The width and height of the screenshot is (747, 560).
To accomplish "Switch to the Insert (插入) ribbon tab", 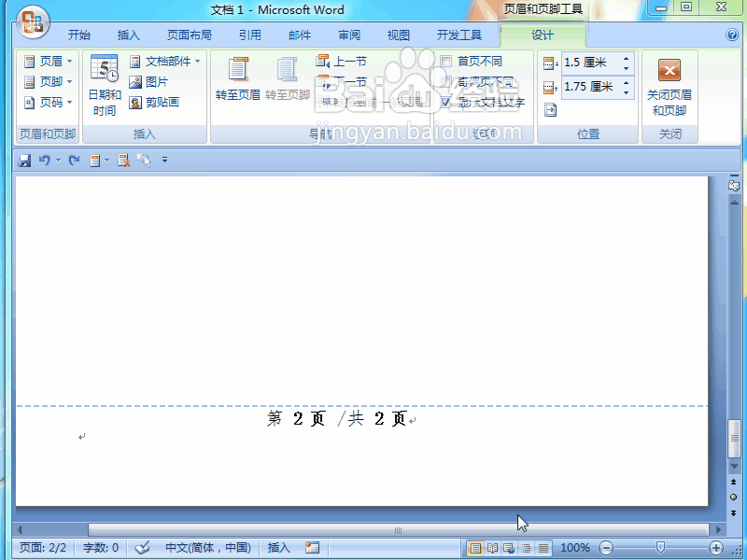I will pyautogui.click(x=128, y=35).
